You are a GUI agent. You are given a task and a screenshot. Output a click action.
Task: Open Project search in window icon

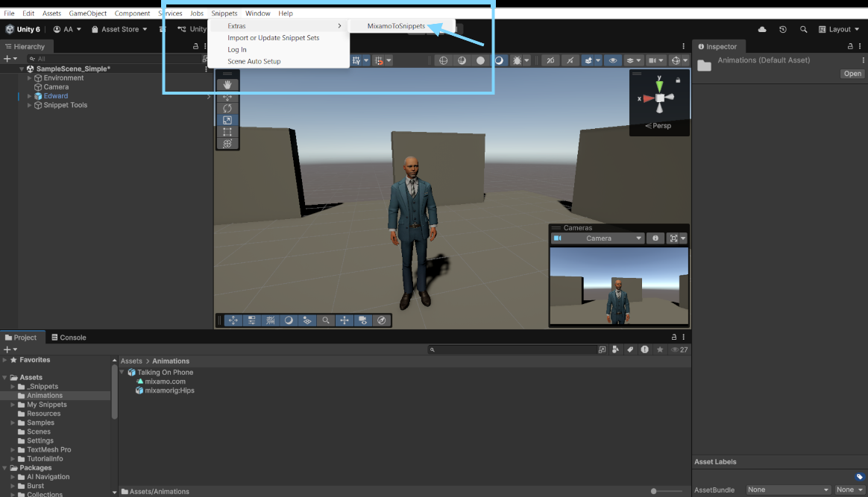(x=602, y=349)
